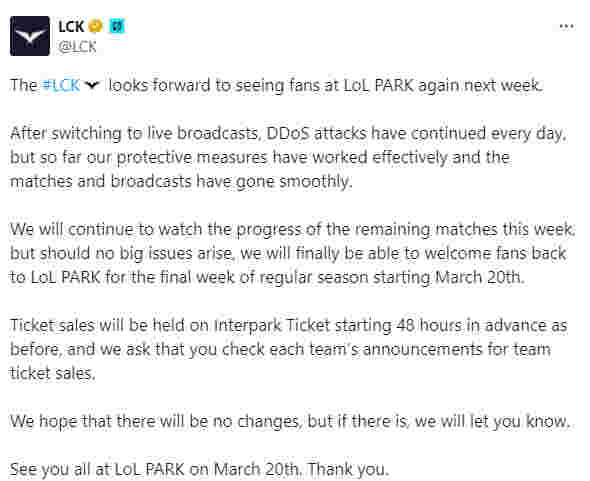Click the gold verified badge next to LCK
This screenshot has height=481, width=590.
click(x=96, y=26)
